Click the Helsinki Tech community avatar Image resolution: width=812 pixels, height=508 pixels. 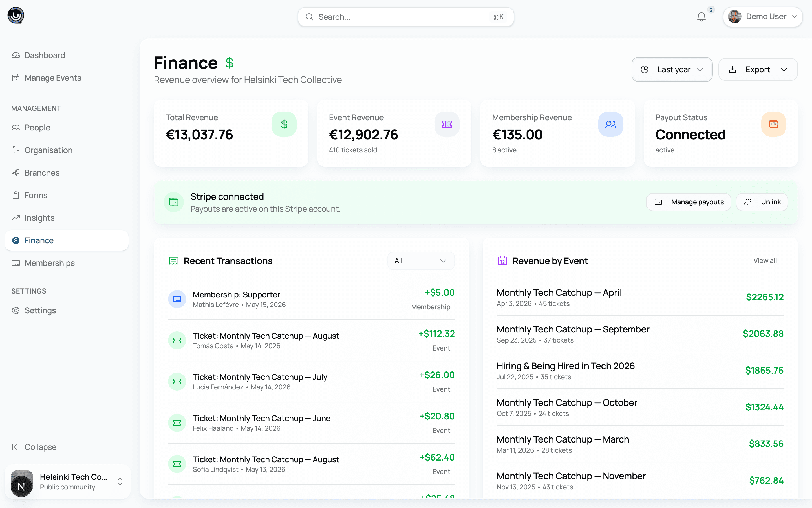(x=22, y=483)
